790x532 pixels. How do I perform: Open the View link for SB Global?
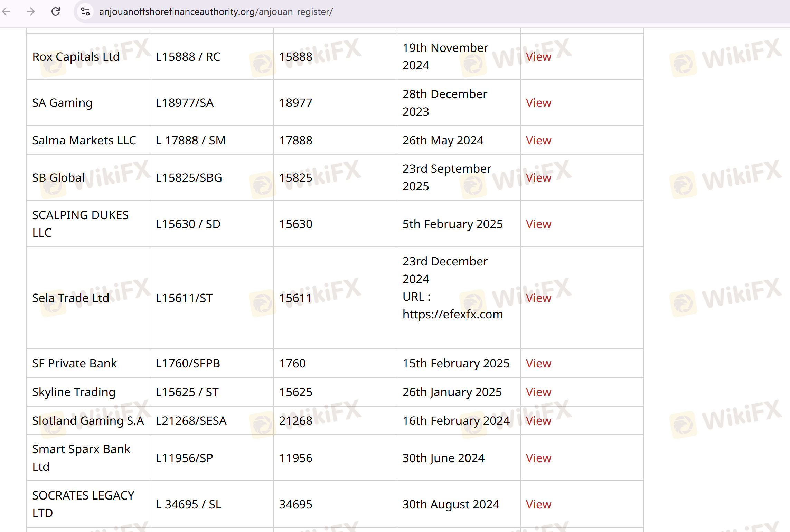point(538,178)
